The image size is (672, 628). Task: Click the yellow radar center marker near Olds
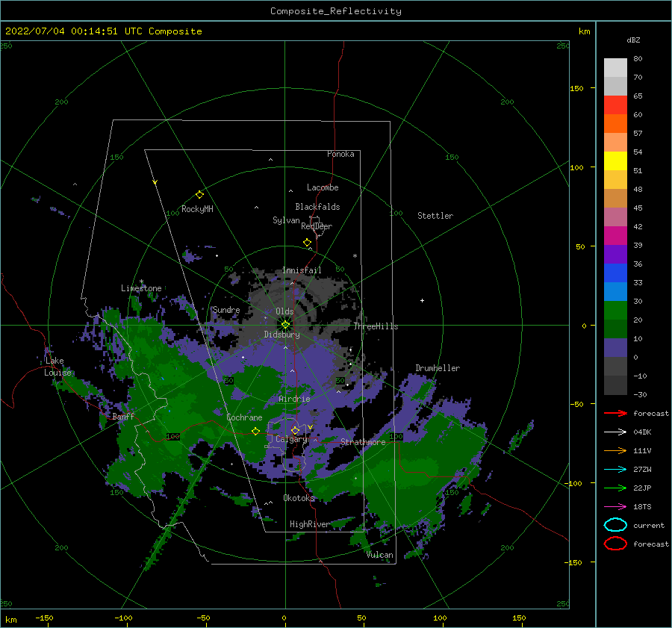tap(285, 325)
